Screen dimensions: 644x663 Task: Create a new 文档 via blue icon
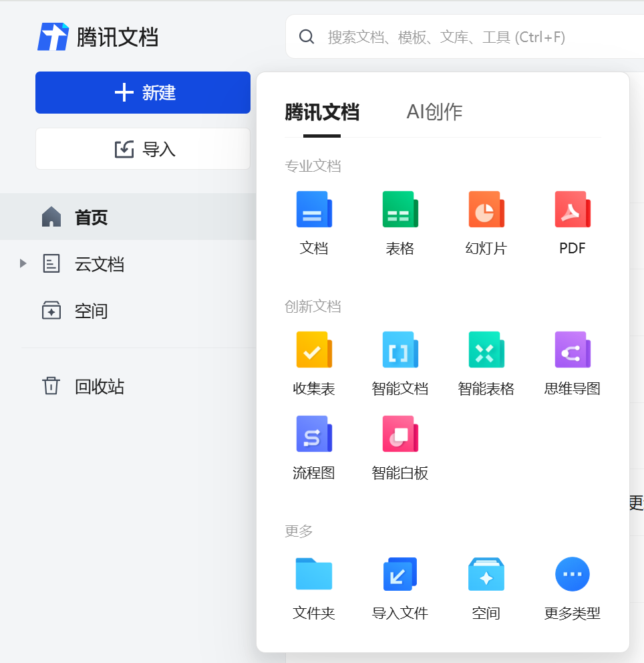click(x=314, y=209)
